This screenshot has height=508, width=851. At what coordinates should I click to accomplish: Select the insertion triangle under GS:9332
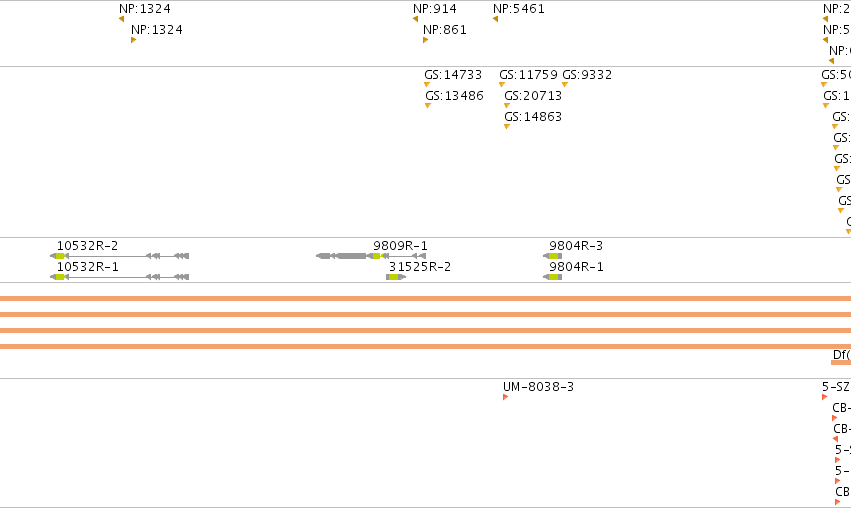[565, 85]
